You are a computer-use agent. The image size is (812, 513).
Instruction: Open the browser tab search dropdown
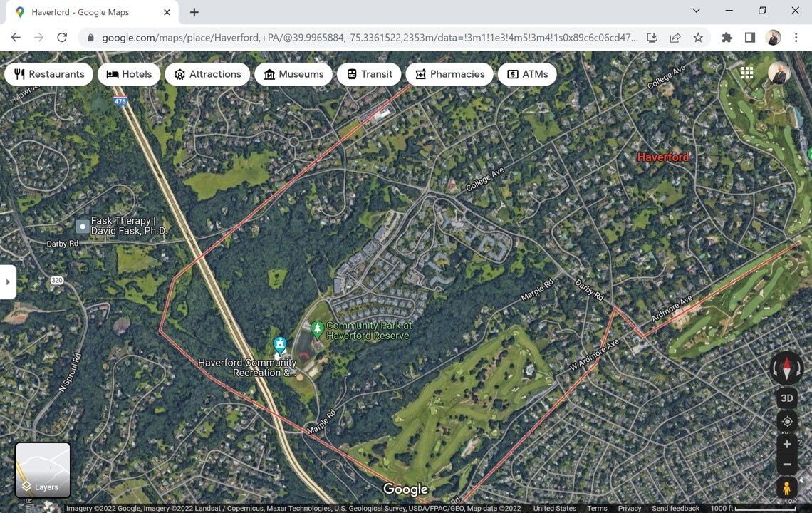pyautogui.click(x=696, y=11)
